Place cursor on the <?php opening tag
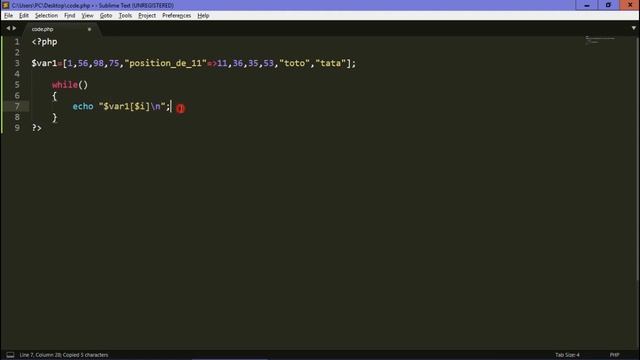This screenshot has width=640, height=360. pyautogui.click(x=44, y=42)
